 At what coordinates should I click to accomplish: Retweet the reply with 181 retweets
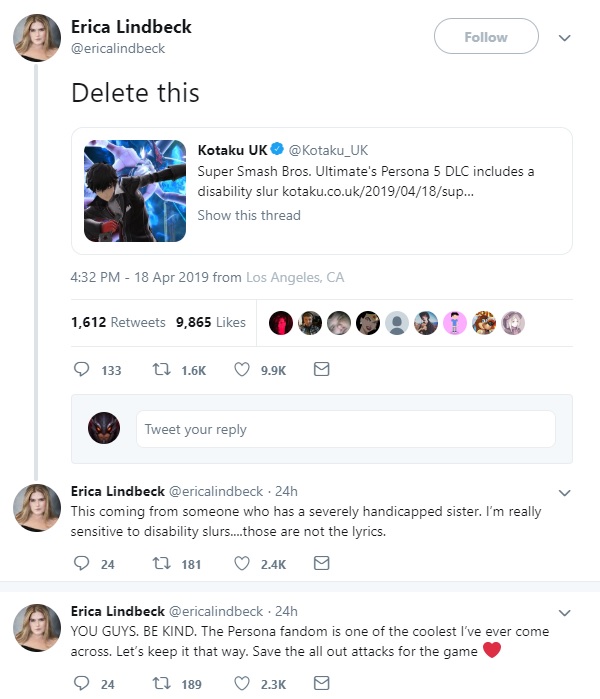[161, 563]
